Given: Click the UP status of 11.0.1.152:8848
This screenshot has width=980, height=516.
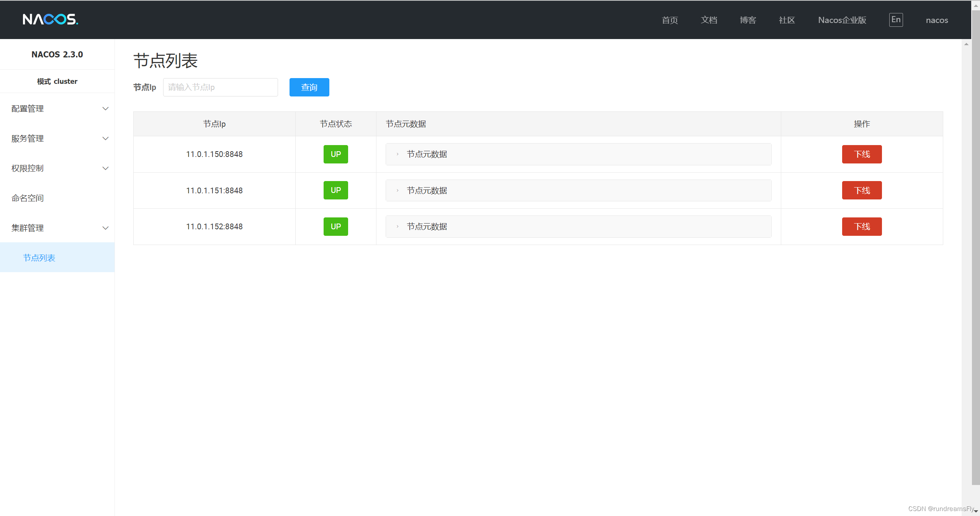Looking at the screenshot, I should point(336,227).
